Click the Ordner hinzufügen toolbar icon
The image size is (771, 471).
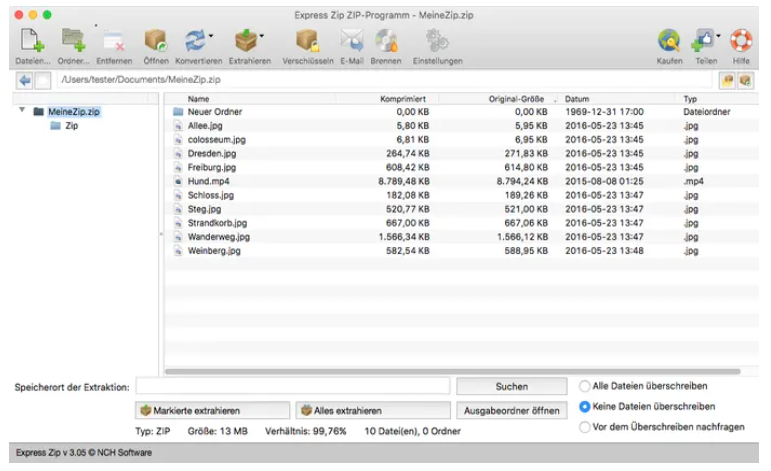click(x=73, y=42)
